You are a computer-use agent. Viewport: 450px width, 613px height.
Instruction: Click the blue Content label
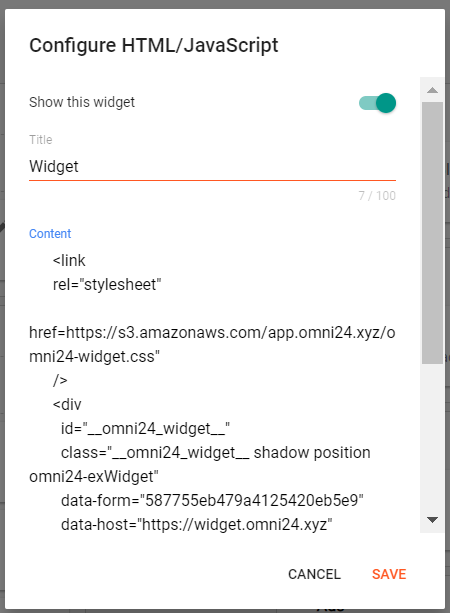click(50, 233)
